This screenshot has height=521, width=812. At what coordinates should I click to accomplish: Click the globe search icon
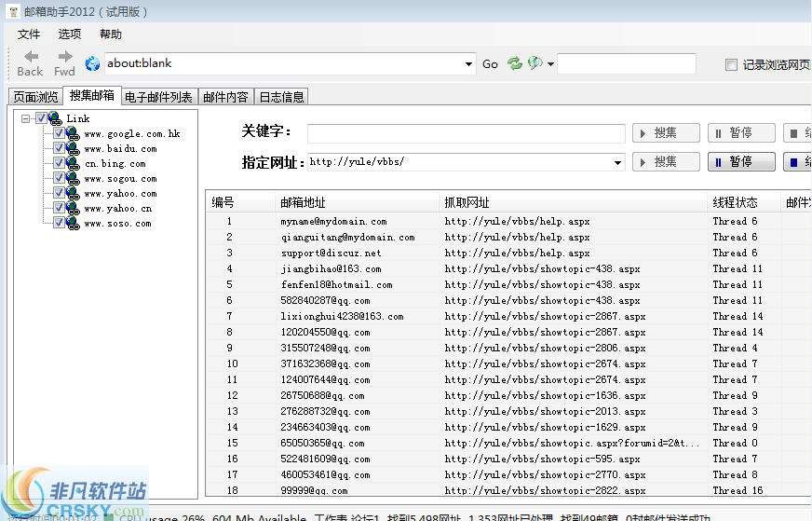535,63
